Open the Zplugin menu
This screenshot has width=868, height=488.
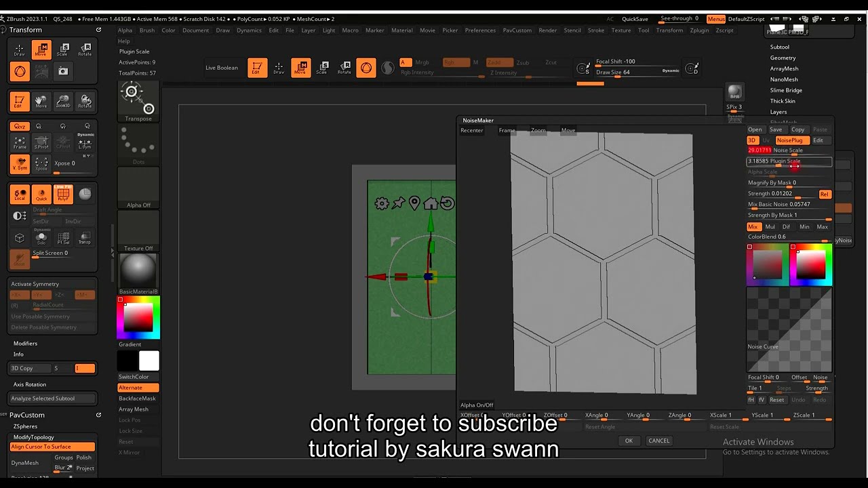[x=699, y=30]
